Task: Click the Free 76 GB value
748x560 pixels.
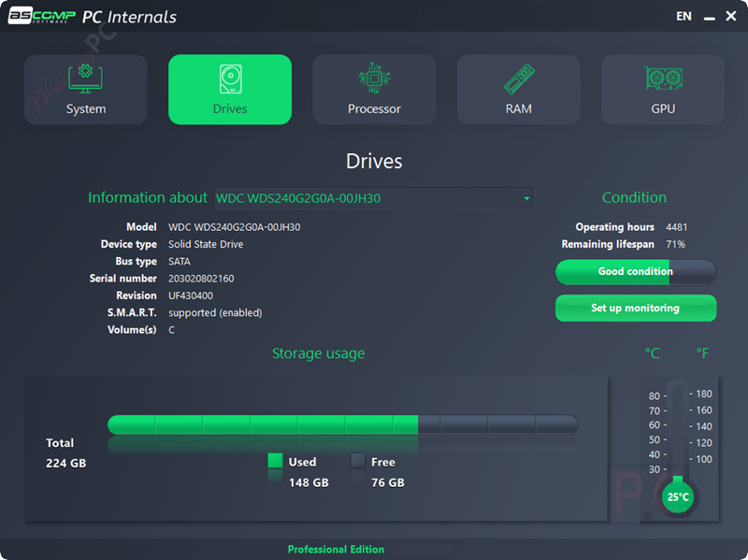Action: pyautogui.click(x=388, y=482)
